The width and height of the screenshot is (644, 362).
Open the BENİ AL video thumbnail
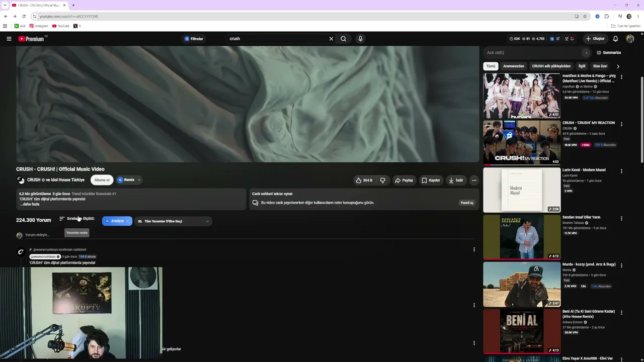coord(522,331)
